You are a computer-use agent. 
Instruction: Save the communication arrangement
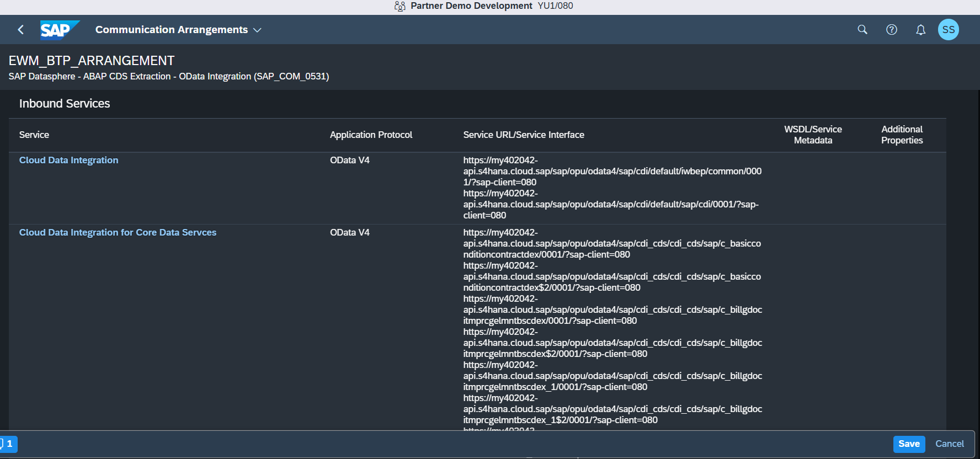coord(909,444)
